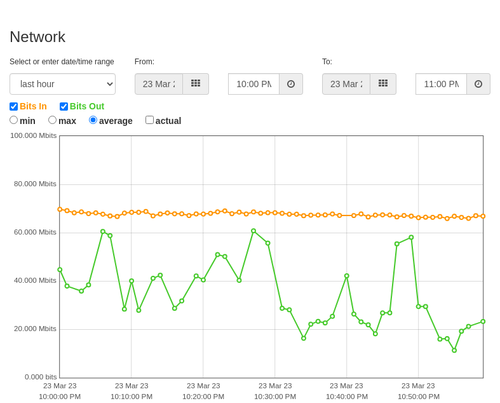Click the '10:10:00 PM' x-axis label
The image size is (500, 403).
(x=132, y=397)
